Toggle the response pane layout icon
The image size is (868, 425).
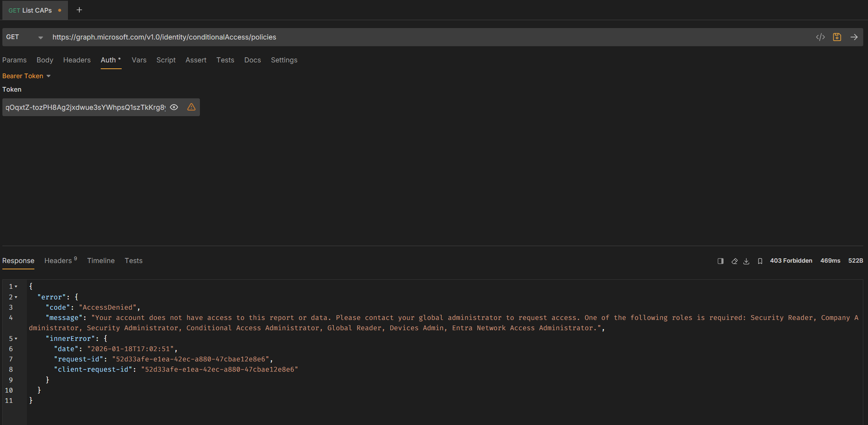tap(721, 261)
